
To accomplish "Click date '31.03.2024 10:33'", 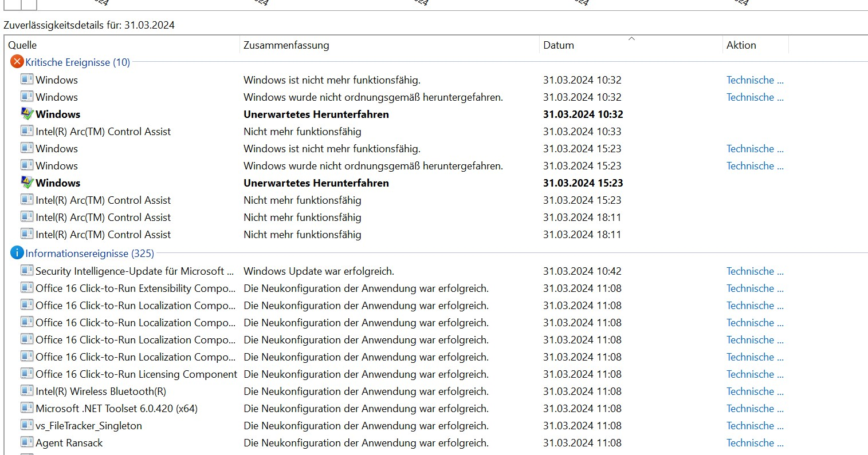I will click(582, 132).
